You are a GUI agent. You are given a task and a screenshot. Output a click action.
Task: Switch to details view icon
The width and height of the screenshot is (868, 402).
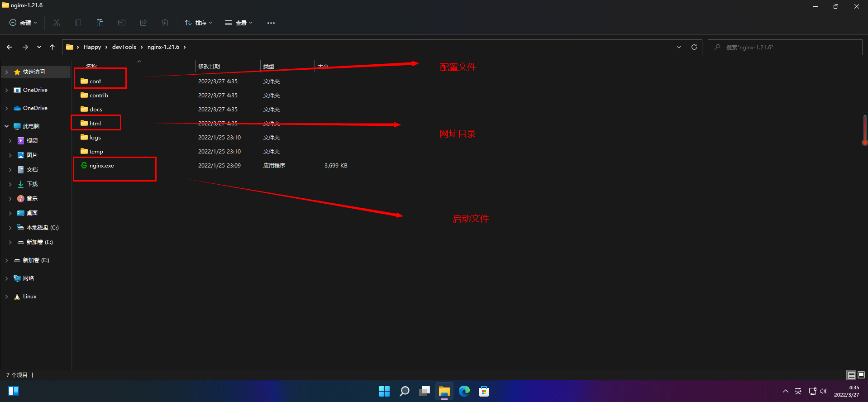(x=851, y=375)
